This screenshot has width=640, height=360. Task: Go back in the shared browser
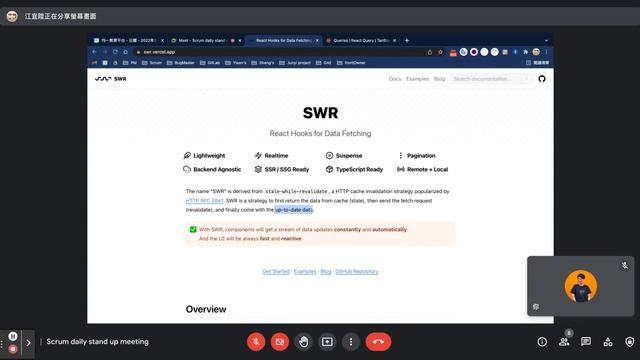(x=94, y=52)
